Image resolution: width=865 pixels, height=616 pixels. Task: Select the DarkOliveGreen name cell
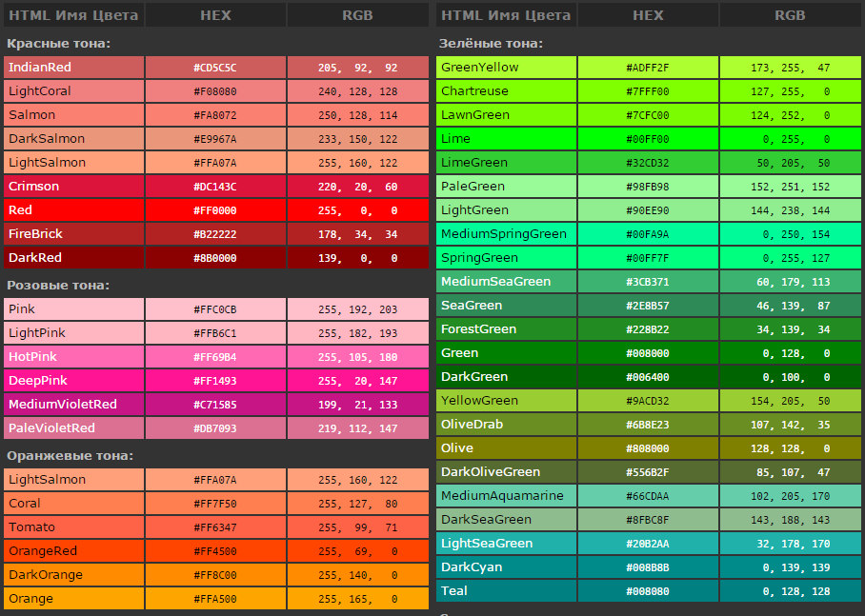tap(507, 472)
